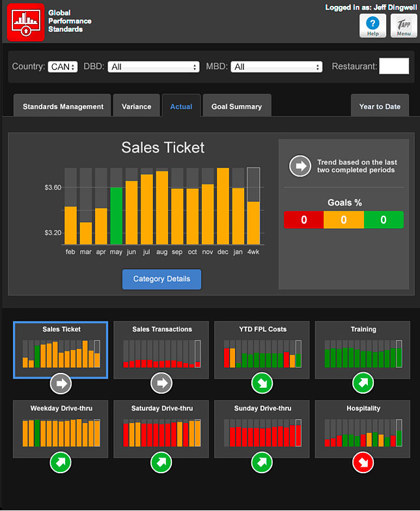Click the green arrow under Weekday Drive-thru
The width and height of the screenshot is (420, 511).
click(61, 463)
